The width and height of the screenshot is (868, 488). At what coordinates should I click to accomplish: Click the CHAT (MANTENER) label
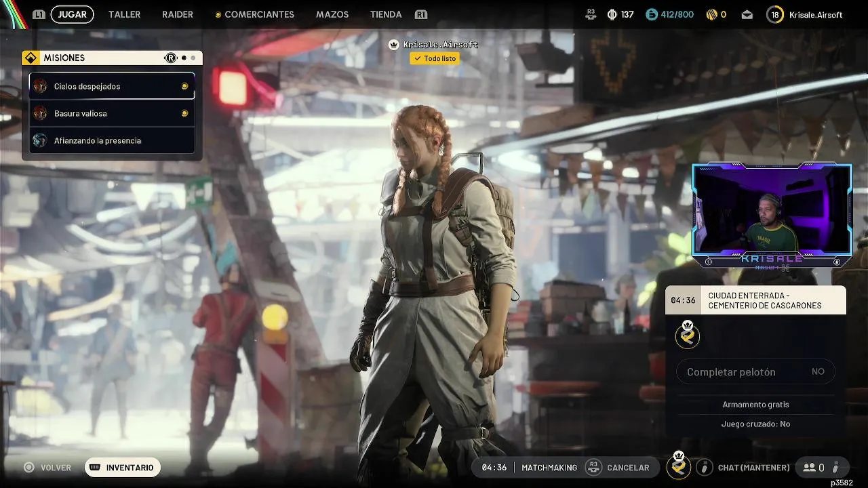point(753,467)
